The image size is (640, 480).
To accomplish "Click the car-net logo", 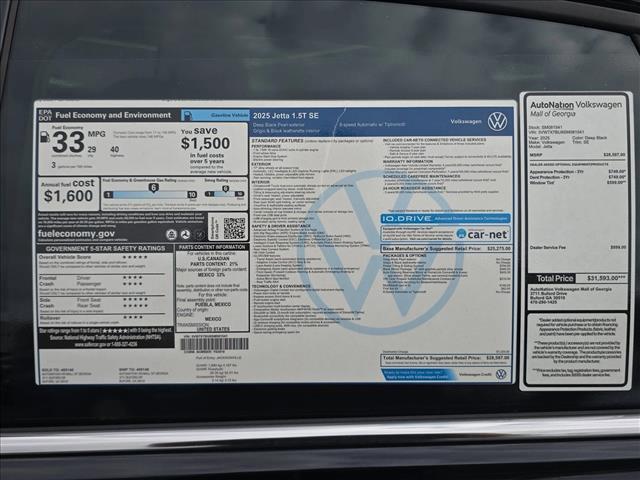I will tap(482, 233).
